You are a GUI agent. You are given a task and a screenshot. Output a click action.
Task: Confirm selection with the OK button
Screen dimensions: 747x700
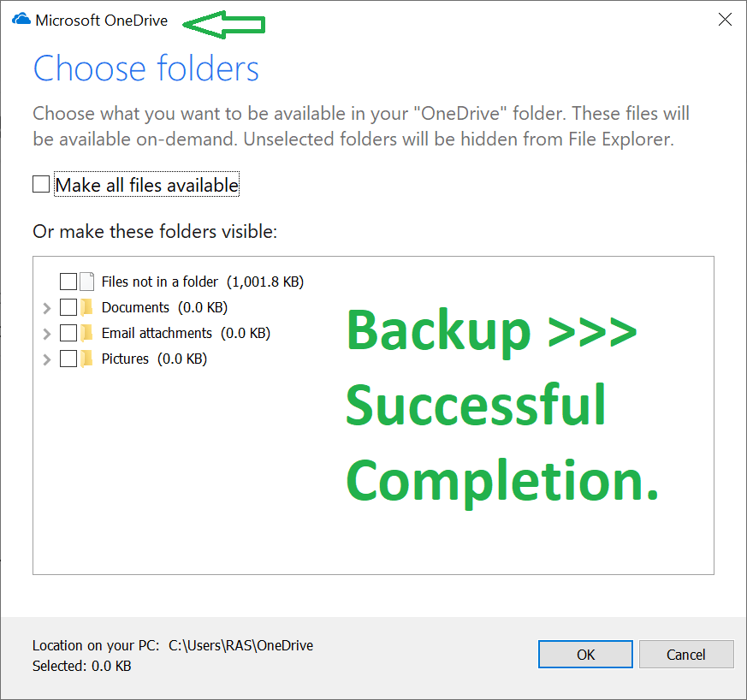[585, 655]
